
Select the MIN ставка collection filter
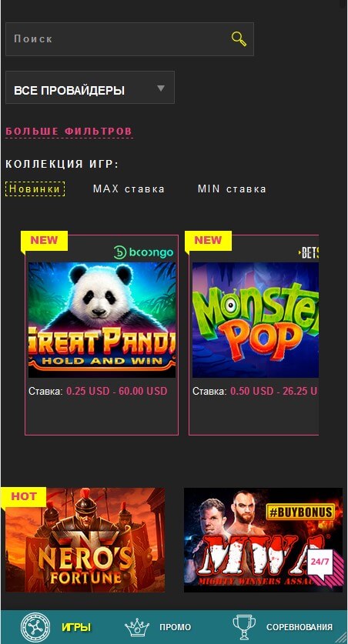(x=232, y=189)
